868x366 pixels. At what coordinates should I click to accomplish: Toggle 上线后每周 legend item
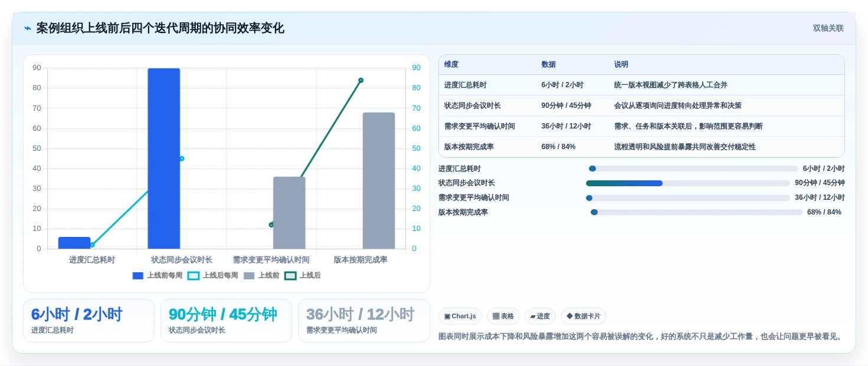pyautogui.click(x=213, y=275)
